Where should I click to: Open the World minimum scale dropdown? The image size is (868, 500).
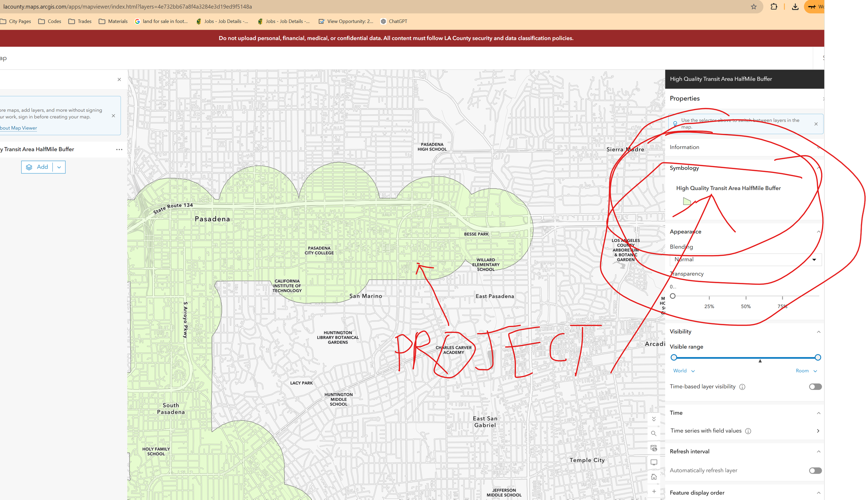(684, 371)
